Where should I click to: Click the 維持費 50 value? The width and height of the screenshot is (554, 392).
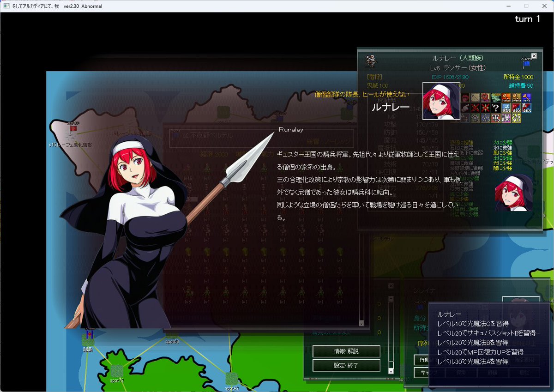coord(521,85)
